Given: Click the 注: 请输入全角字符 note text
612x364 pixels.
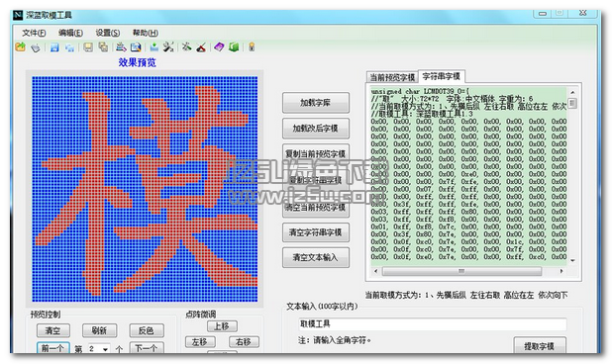Looking at the screenshot, I should pos(335,340).
